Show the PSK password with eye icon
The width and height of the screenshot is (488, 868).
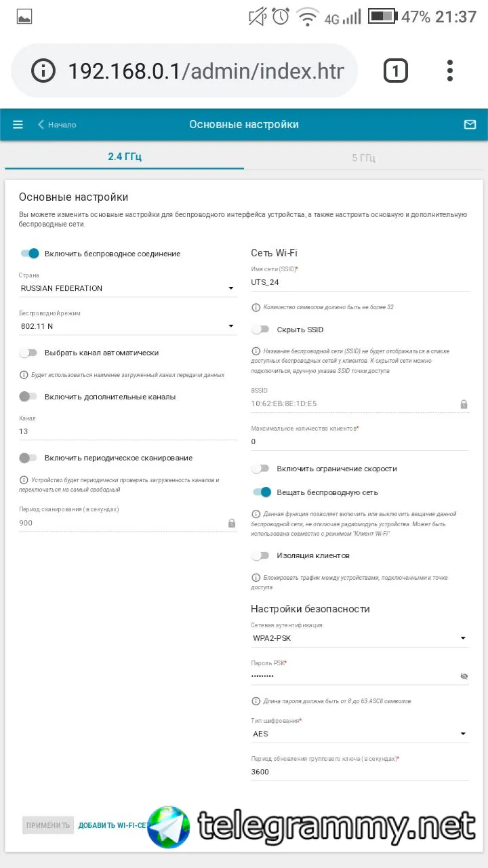[464, 676]
